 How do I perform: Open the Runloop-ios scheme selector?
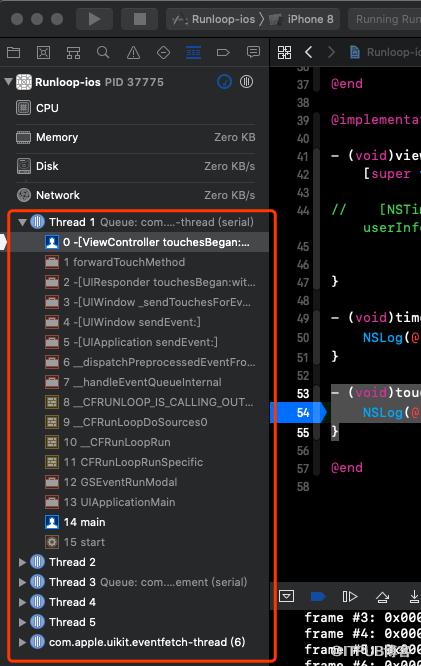[215, 19]
